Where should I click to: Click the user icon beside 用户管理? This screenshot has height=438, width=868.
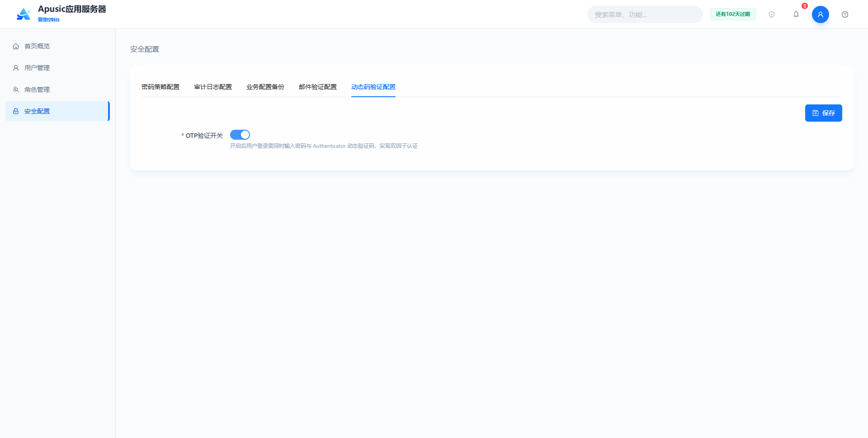pyautogui.click(x=16, y=68)
